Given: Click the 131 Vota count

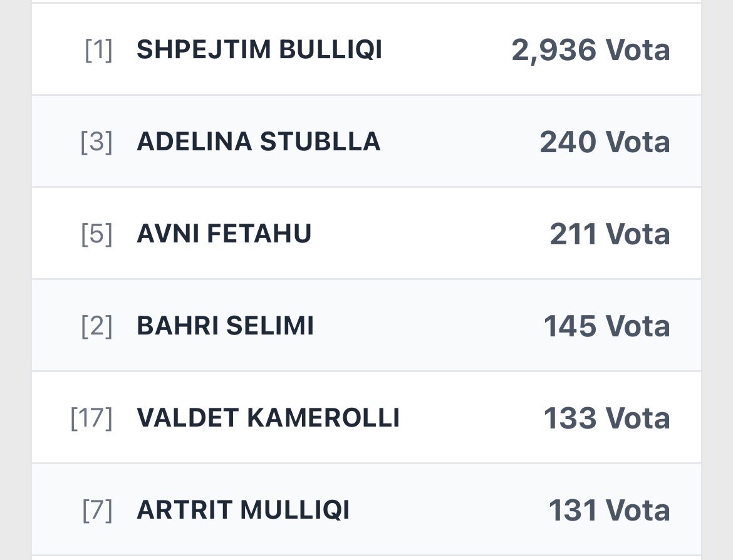Looking at the screenshot, I should click(x=609, y=511).
